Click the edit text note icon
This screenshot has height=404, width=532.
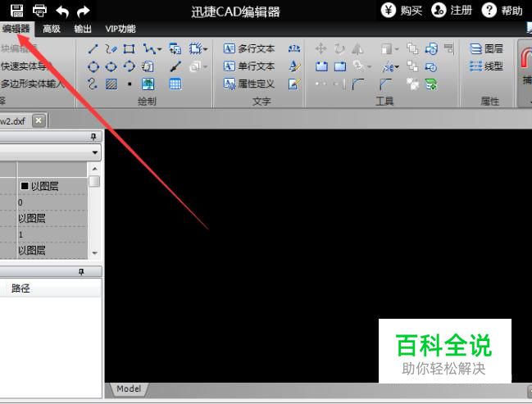(293, 84)
